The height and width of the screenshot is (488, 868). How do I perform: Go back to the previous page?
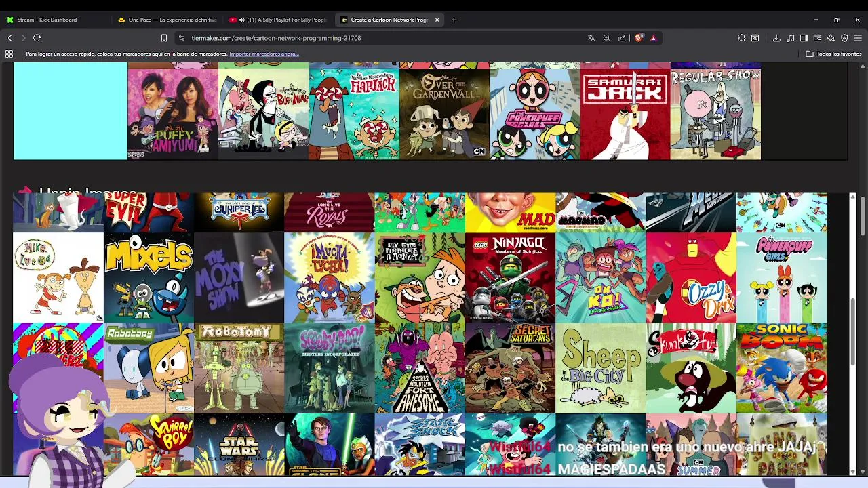[9, 38]
